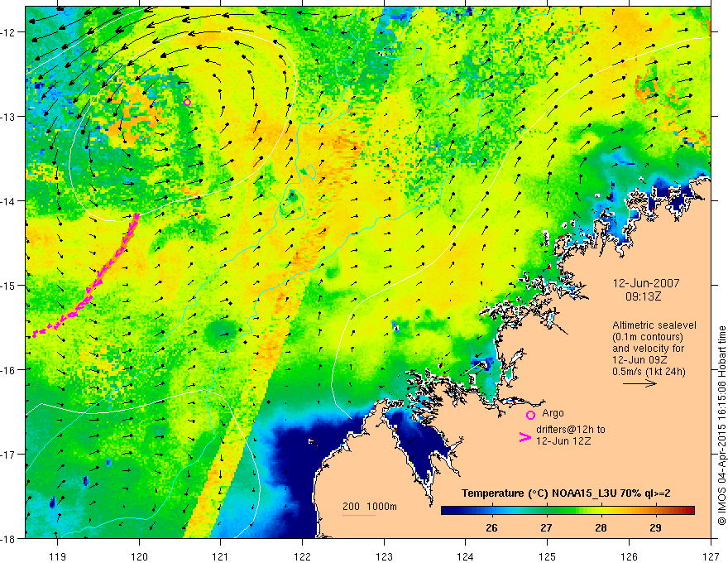728x563 pixels.
Task: Click the -12 latitude axis label
Action: pyautogui.click(x=9, y=32)
